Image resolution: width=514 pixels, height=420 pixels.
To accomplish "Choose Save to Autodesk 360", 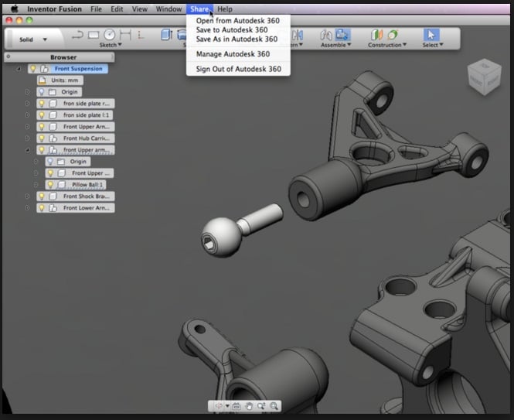I will point(238,30).
